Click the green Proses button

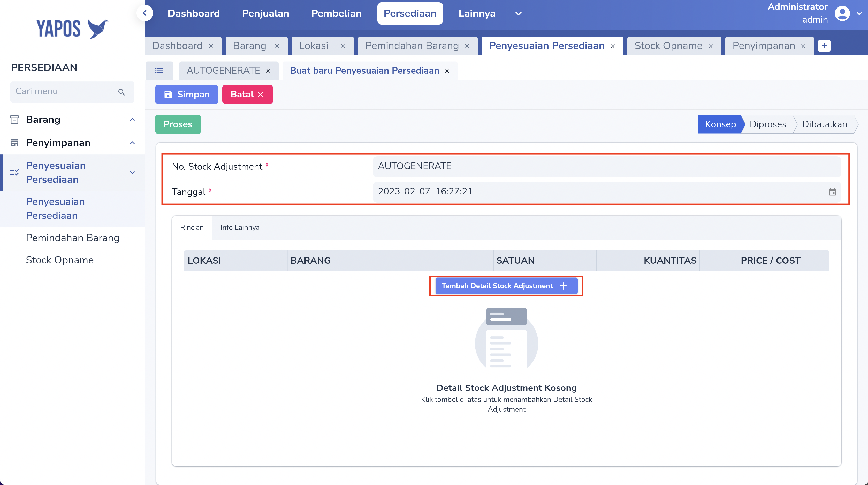tap(178, 124)
